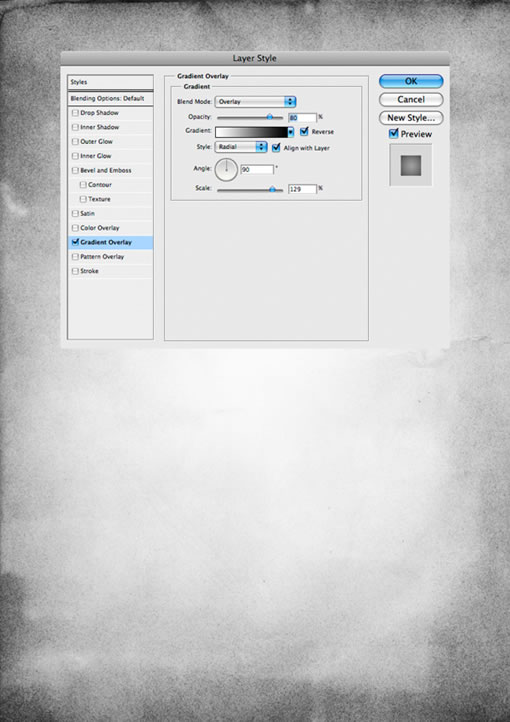
Task: Click the angle dial control
Action: [x=226, y=169]
